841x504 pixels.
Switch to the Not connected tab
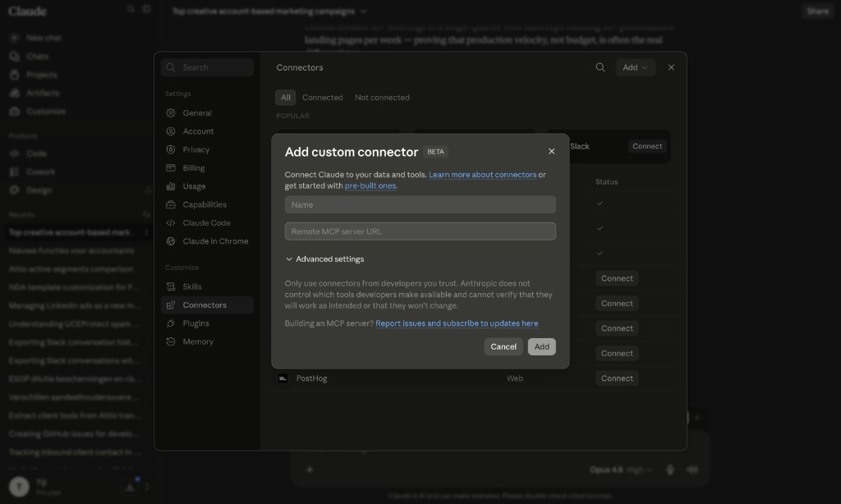click(x=382, y=98)
